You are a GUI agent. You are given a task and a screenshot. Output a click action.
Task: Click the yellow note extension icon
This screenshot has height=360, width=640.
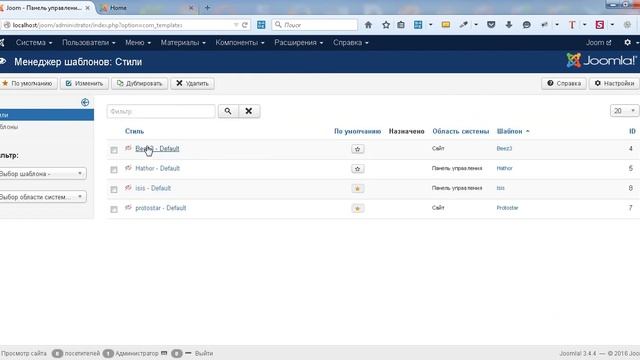point(446,25)
